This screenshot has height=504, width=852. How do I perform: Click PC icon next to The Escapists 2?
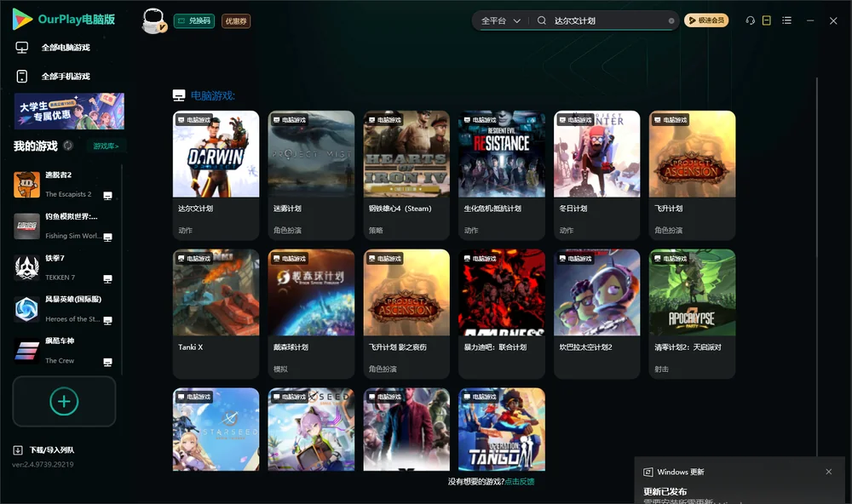pyautogui.click(x=107, y=196)
